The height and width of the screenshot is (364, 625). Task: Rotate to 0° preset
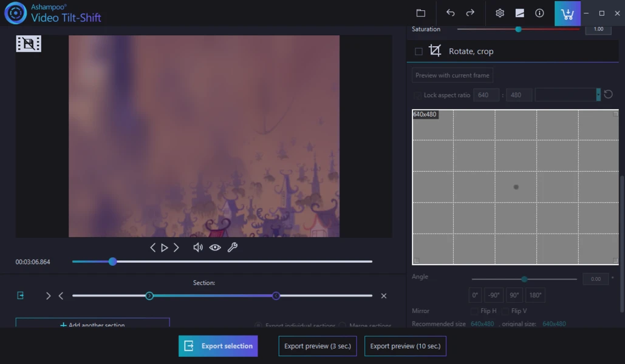(x=475, y=295)
